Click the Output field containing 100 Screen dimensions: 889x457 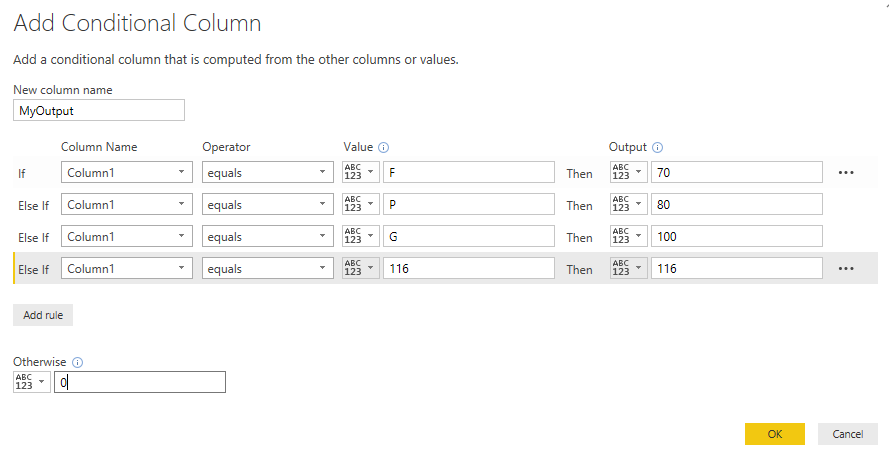[737, 236]
